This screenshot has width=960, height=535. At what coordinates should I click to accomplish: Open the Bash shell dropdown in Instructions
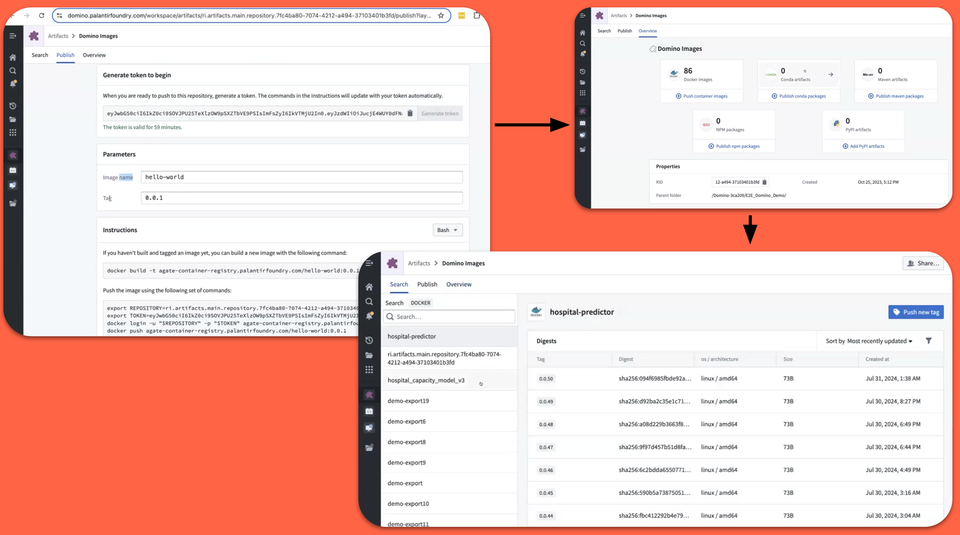coord(448,230)
